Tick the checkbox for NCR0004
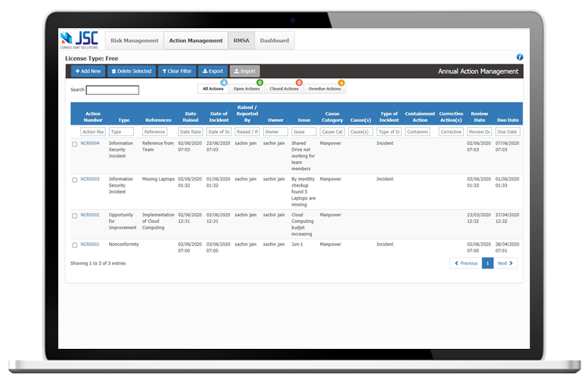 75,144
